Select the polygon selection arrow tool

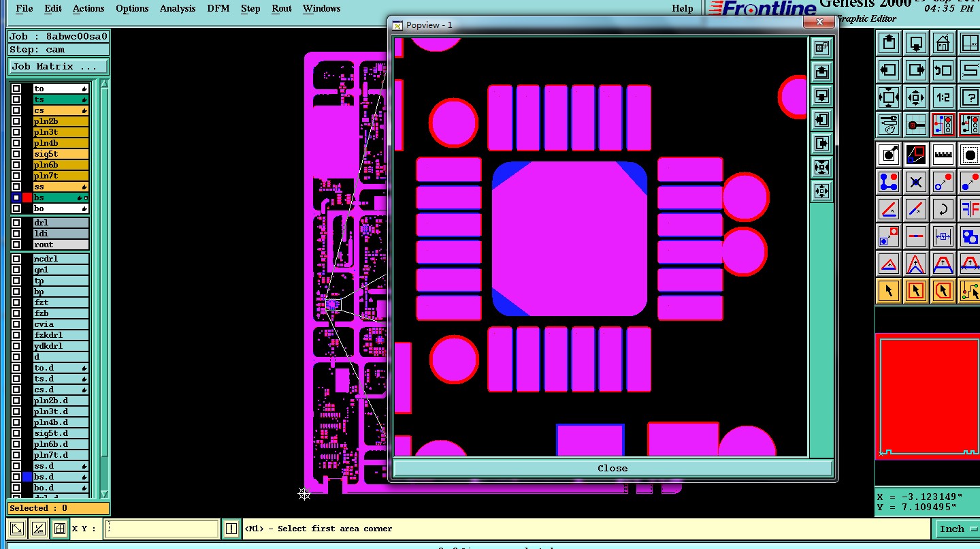(x=943, y=291)
